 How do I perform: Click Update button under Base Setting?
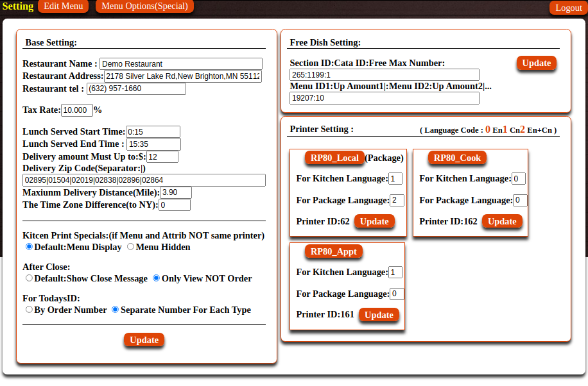point(144,340)
